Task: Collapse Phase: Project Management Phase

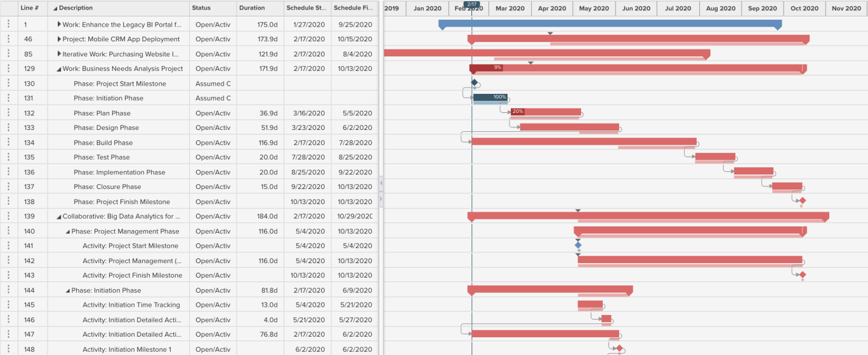Action: pos(67,232)
